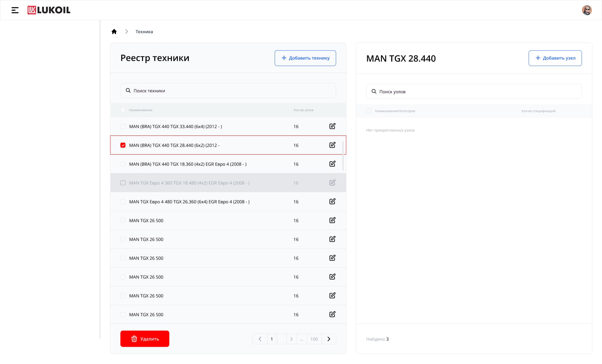Focus the Поиск узлов search field
This screenshot has height=364, width=602.
474,92
